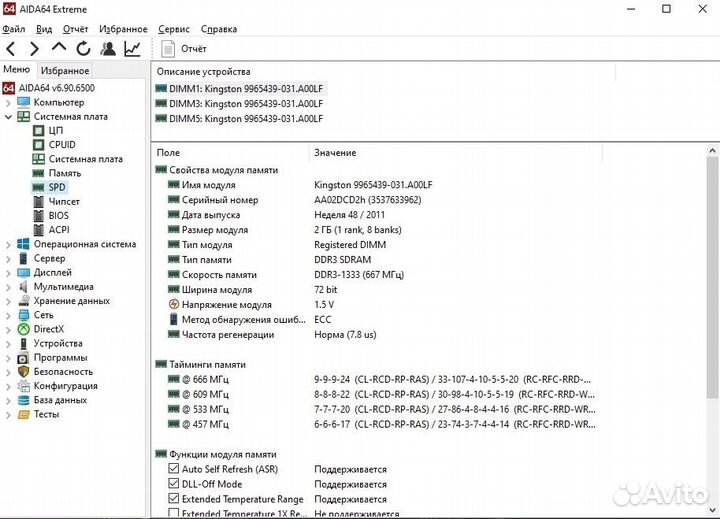Screen dimensions: 720x519
Task: Expand the Сеть tree node
Action: tap(8, 316)
